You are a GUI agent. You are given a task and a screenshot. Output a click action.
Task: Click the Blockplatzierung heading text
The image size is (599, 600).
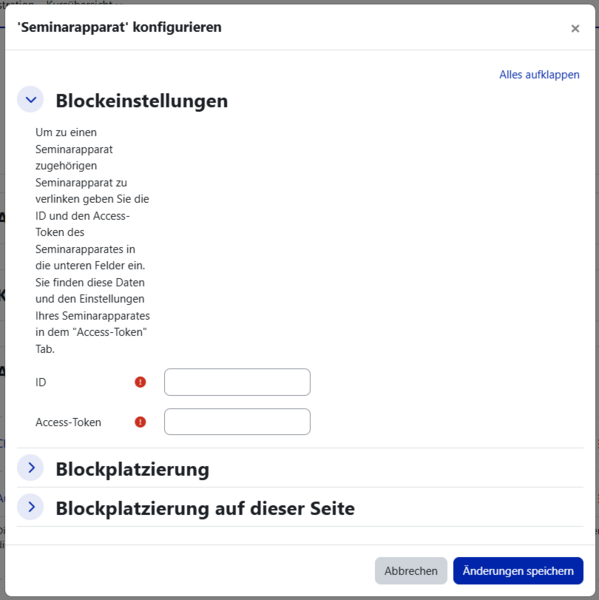tap(132, 469)
